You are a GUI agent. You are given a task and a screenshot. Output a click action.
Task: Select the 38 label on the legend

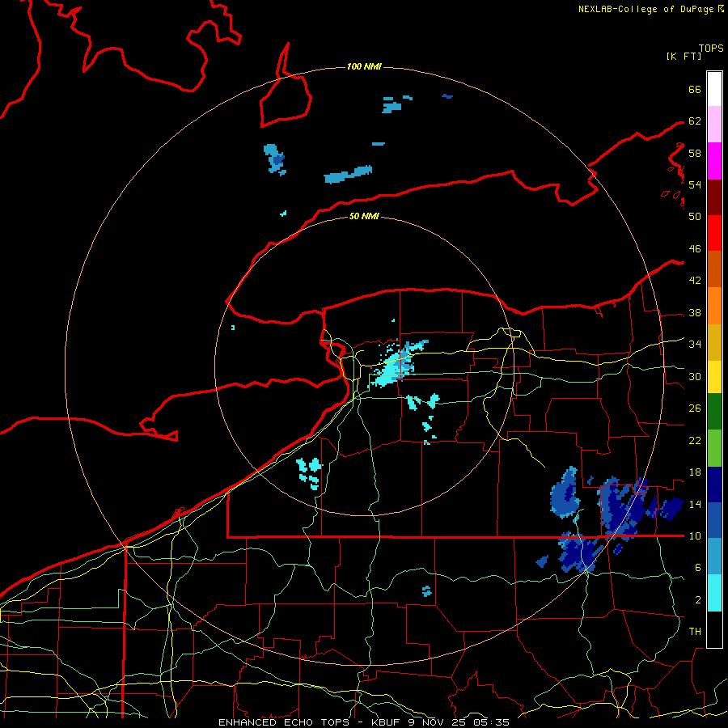click(x=695, y=313)
